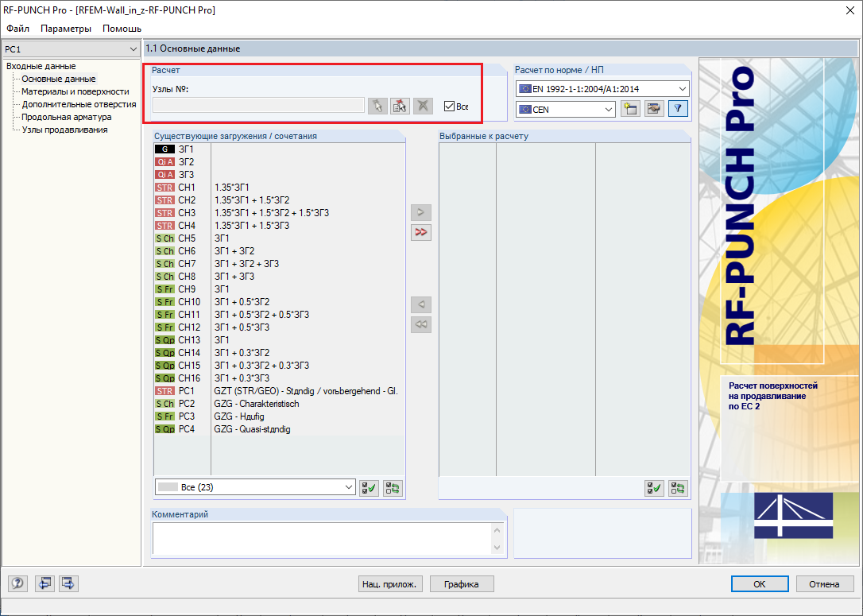Toggle the Все checkbox for all nodes
Image resolution: width=863 pixels, height=616 pixels.
point(448,106)
